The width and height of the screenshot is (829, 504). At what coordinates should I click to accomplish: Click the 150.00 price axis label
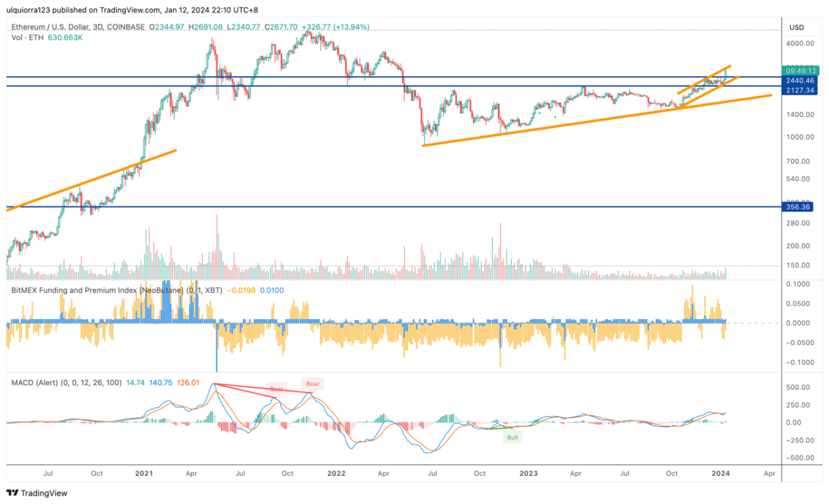(798, 265)
